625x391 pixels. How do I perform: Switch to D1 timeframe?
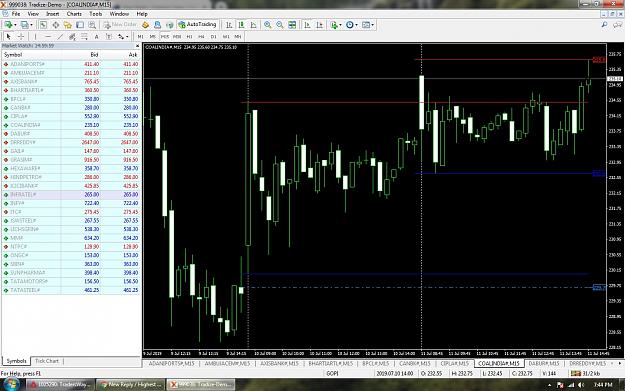214,37
